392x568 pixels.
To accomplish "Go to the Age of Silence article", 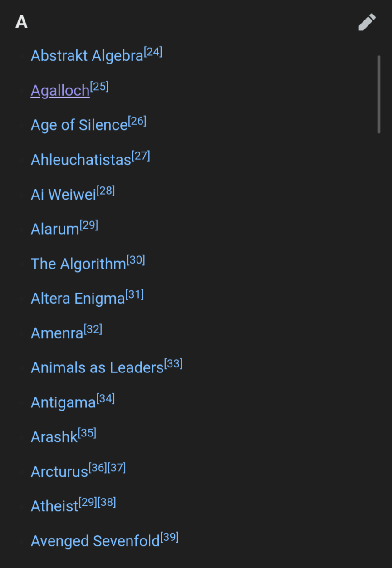I will coord(79,125).
